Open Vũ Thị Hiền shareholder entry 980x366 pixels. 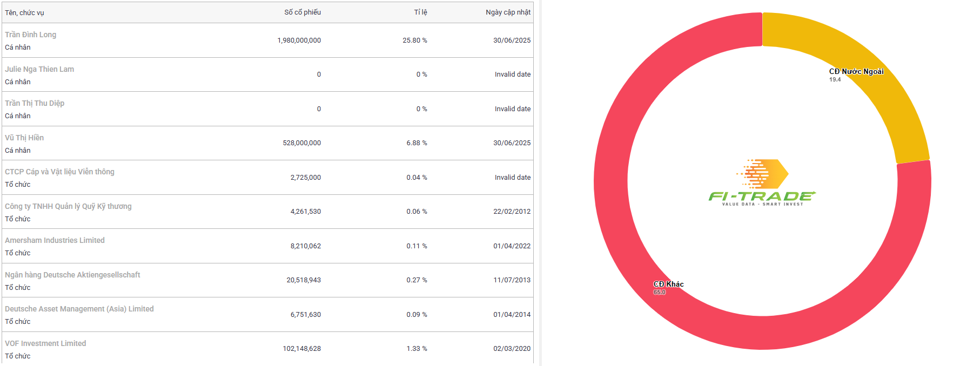24,138
